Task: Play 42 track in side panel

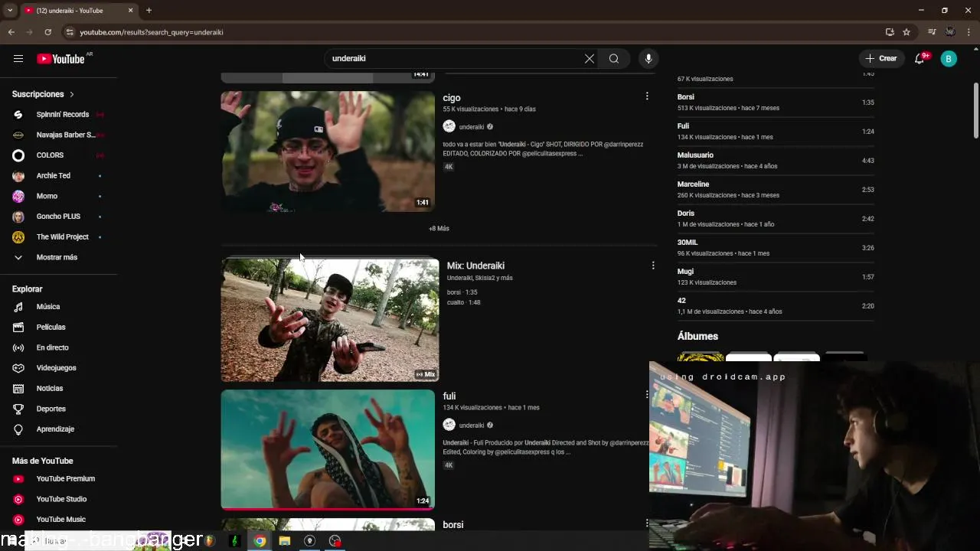Action: [776, 306]
